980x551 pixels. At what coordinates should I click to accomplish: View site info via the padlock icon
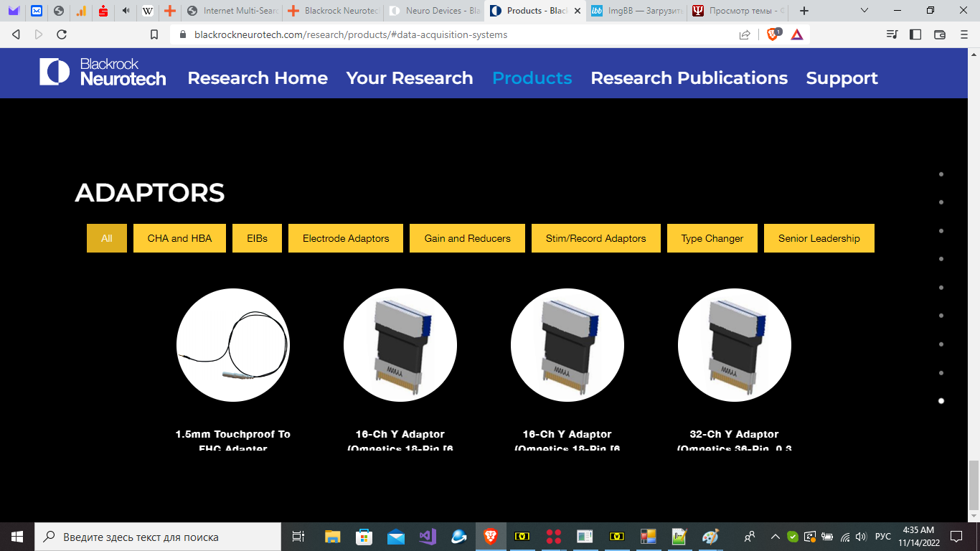[182, 34]
